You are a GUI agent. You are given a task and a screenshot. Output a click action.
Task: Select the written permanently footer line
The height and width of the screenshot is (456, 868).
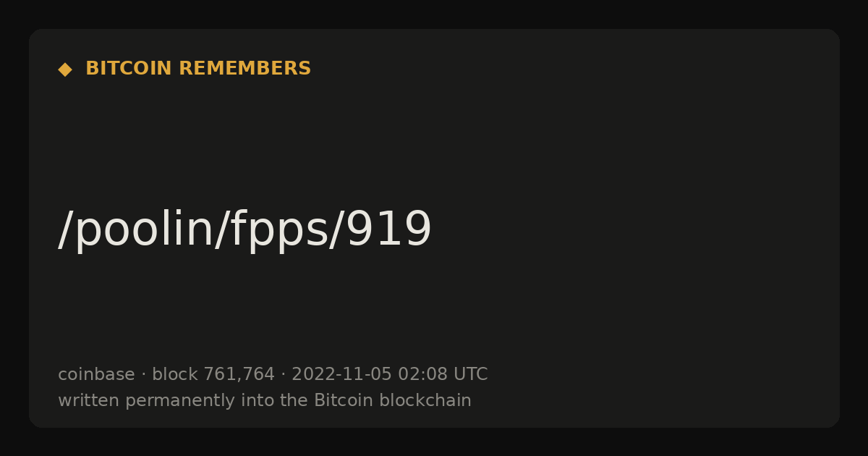265,400
